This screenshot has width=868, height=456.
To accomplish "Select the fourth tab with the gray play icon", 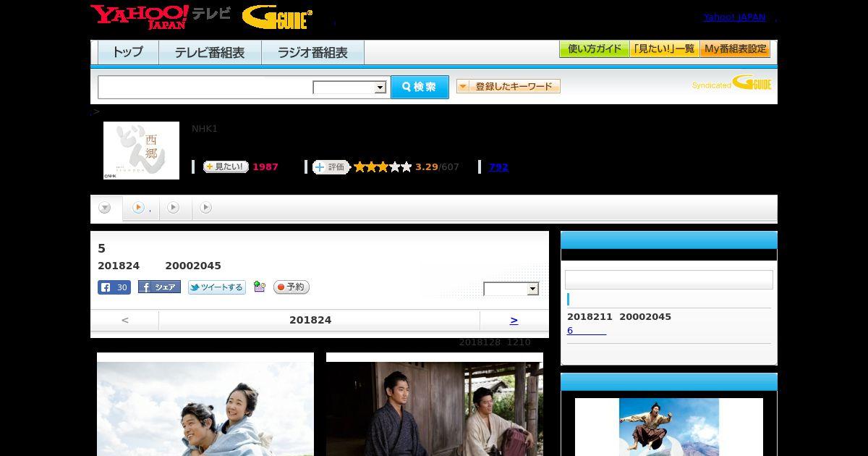I will 206,208.
